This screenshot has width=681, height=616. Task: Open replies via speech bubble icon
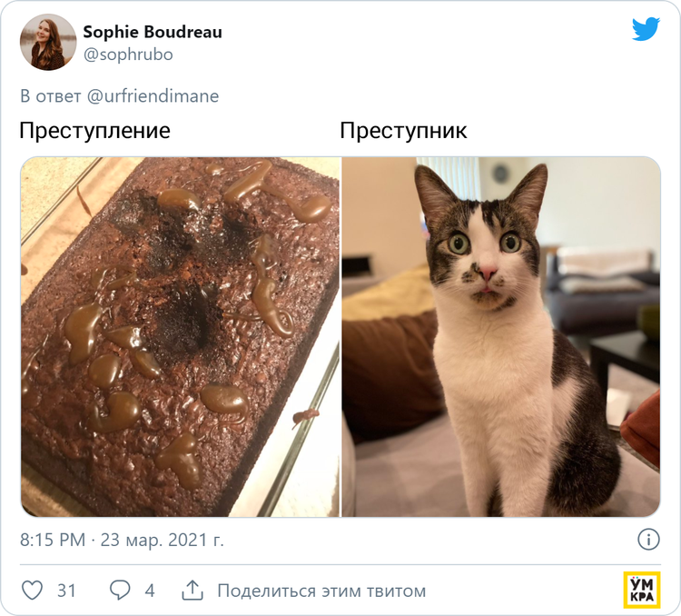[x=120, y=591]
